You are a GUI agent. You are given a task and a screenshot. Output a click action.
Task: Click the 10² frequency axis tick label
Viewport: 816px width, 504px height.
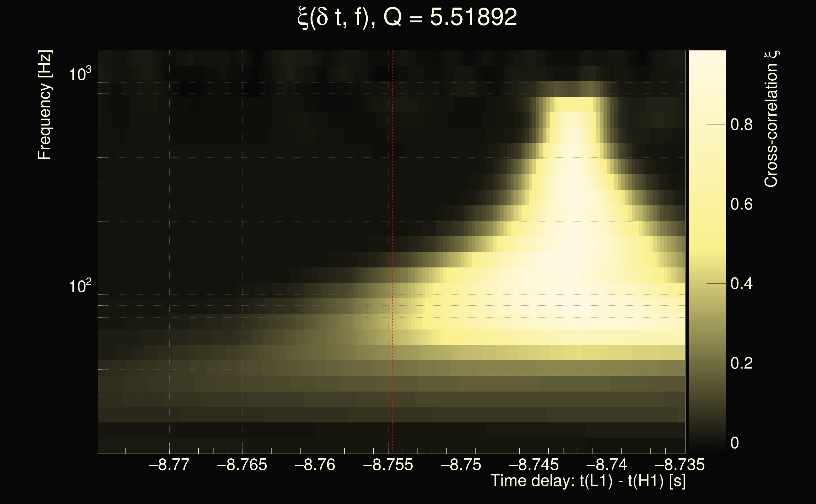pyautogui.click(x=80, y=286)
